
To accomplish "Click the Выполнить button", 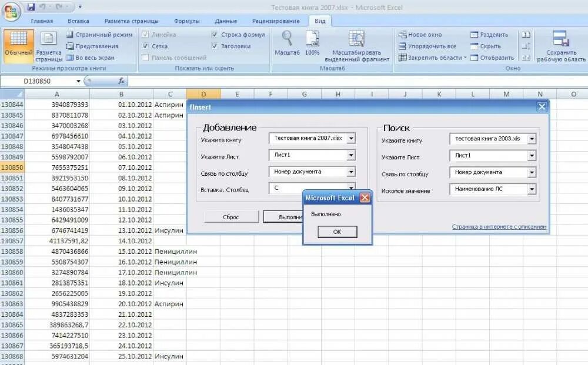I will (283, 217).
